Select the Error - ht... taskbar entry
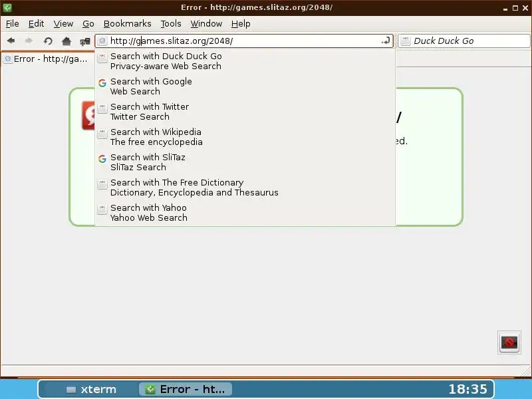The height and width of the screenshot is (399, 532). (186, 389)
